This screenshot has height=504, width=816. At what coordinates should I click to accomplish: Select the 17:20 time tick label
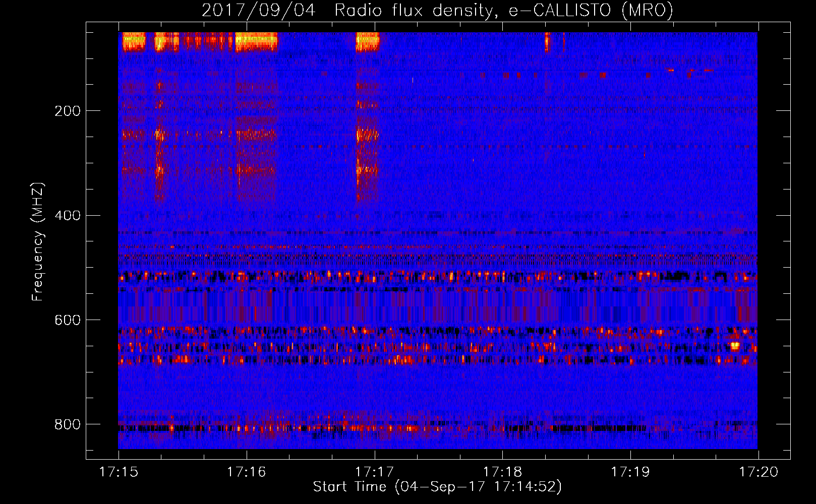point(759,472)
